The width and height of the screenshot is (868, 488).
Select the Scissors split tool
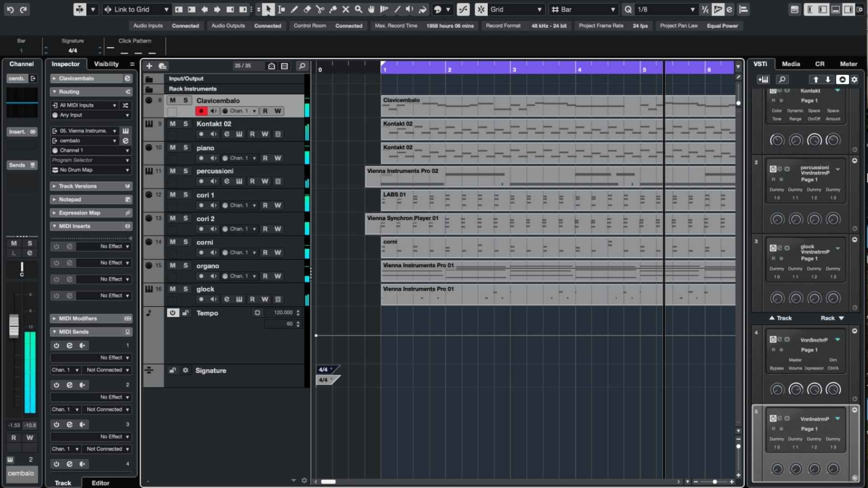[x=320, y=9]
